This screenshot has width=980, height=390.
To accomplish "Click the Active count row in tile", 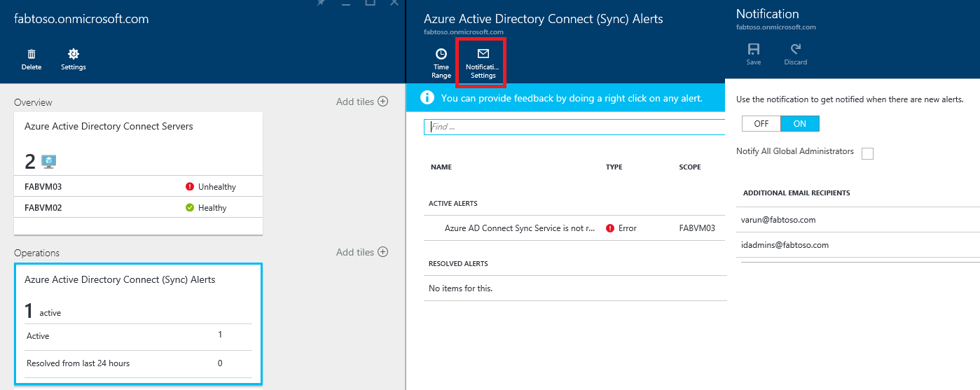I will click(138, 336).
